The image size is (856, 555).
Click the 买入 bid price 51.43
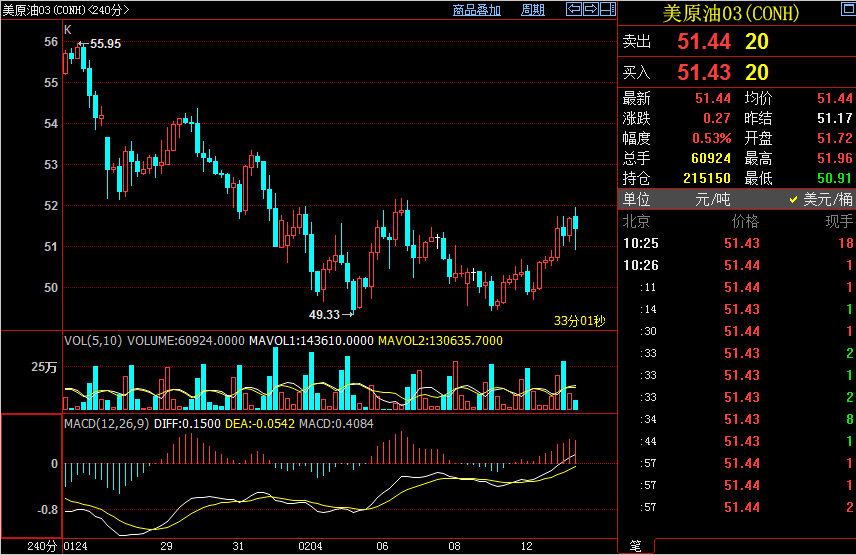(704, 72)
